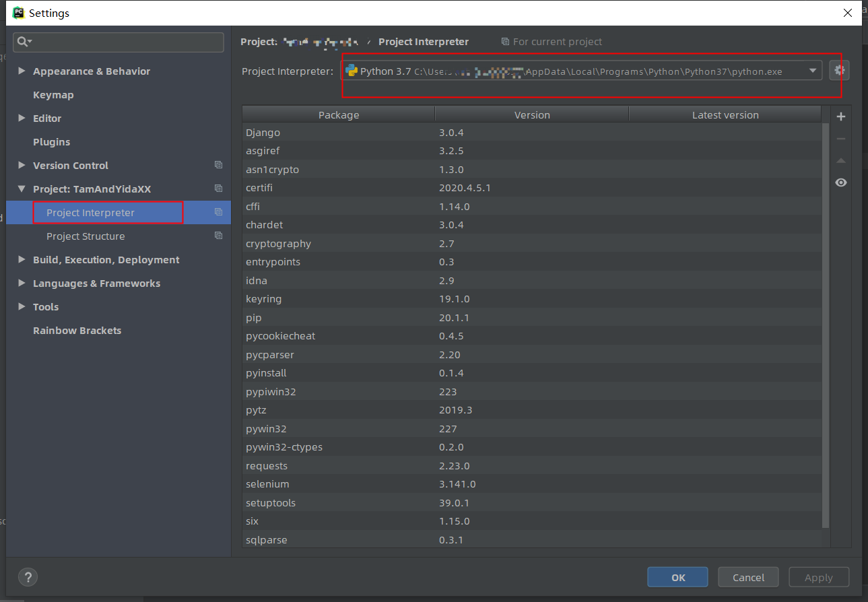Open the Project Interpreter dropdown
The height and width of the screenshot is (602, 868).
point(812,70)
